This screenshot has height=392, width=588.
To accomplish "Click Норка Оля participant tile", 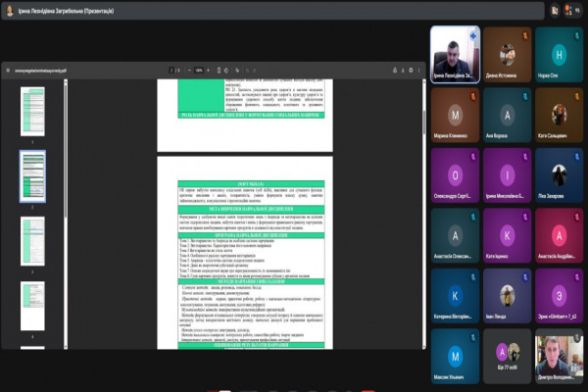I will click(x=558, y=58).
